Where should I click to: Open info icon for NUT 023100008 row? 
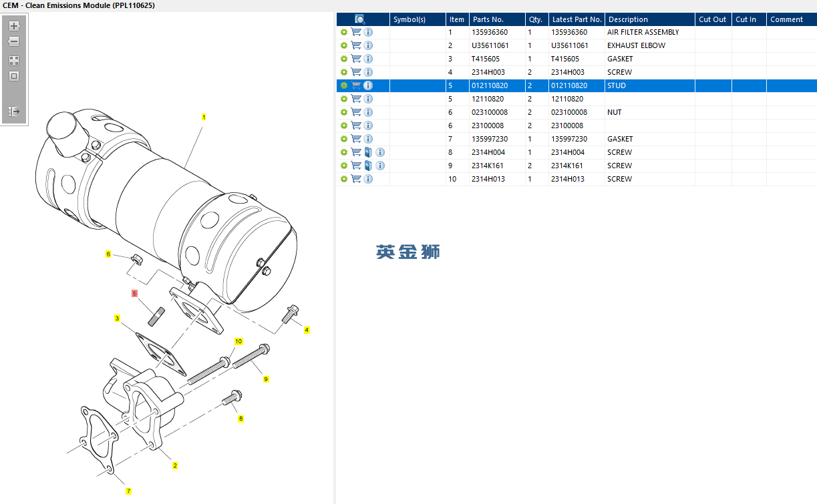pos(368,112)
